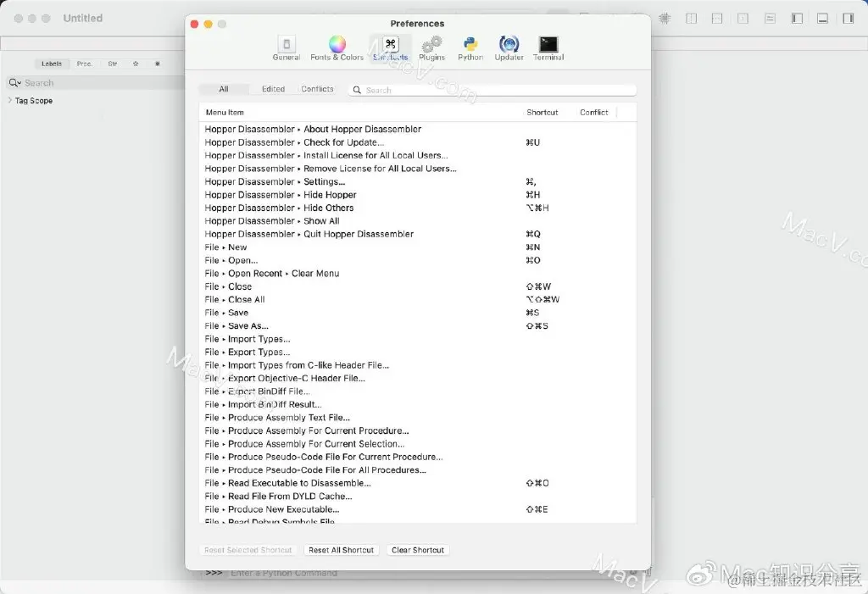Select Read Executable to Disassemble... row

418,483
